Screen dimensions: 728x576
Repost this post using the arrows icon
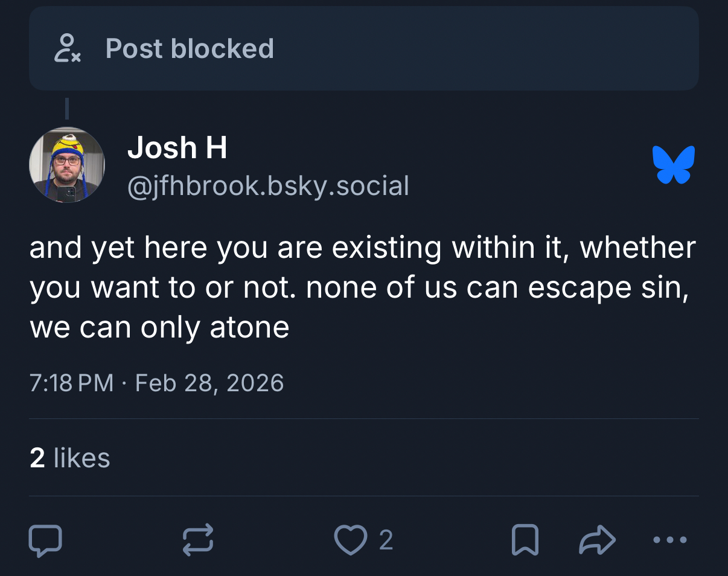click(x=199, y=539)
